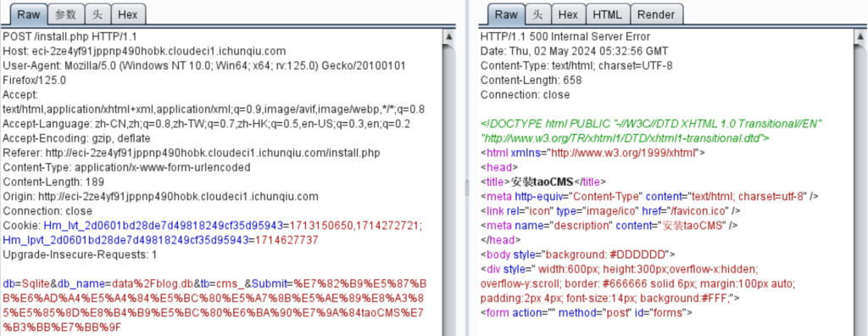The height and width of the screenshot is (336, 868).
Task: Click 'HTTP/1.1 500 Internal Server Error' status line
Action: [565, 36]
